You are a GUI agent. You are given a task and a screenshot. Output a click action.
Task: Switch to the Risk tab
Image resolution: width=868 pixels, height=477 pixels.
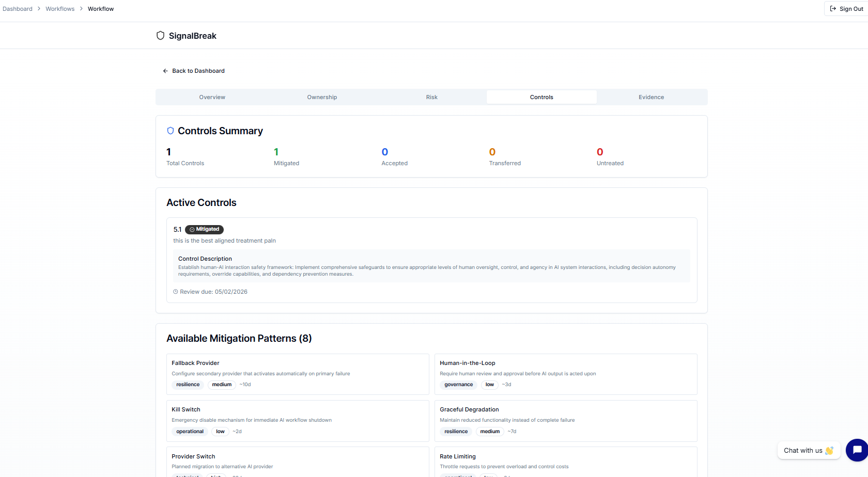431,97
